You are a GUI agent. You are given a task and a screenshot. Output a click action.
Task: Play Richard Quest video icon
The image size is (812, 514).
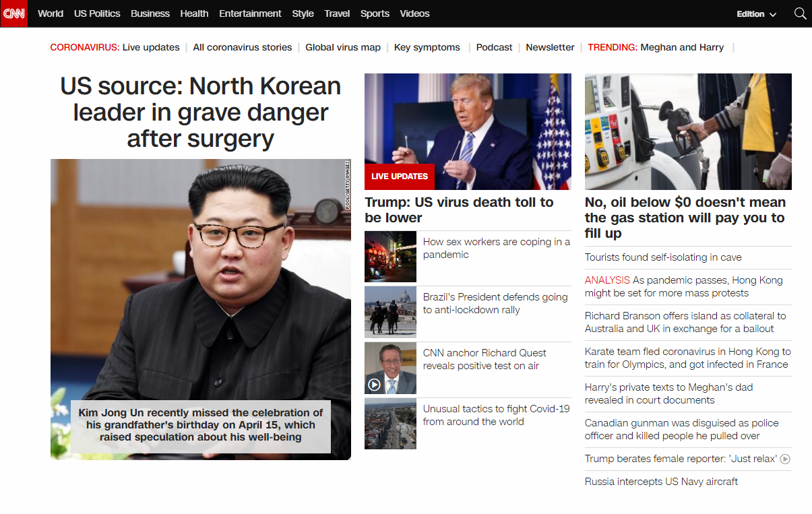pyautogui.click(x=375, y=385)
